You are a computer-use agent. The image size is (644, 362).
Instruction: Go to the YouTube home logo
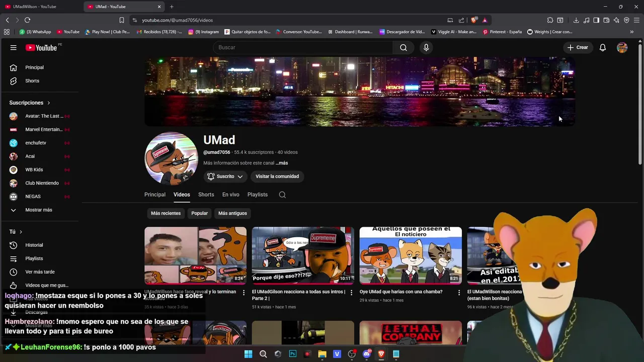click(x=42, y=47)
